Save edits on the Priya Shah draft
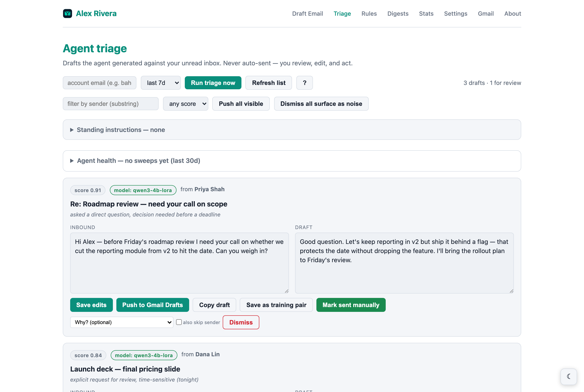Viewport: 584px width, 392px height. tap(91, 305)
